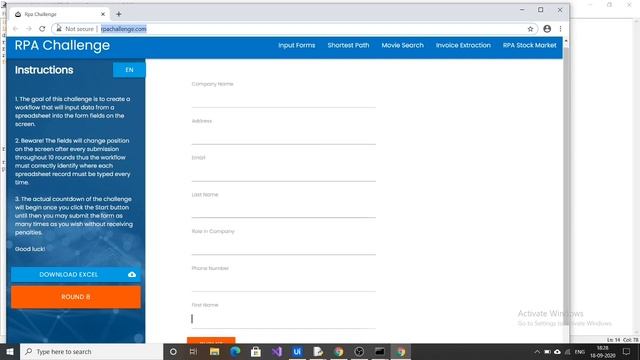Open first Chrome icon on taskbar
This screenshot has width=640, height=360.
(x=338, y=351)
